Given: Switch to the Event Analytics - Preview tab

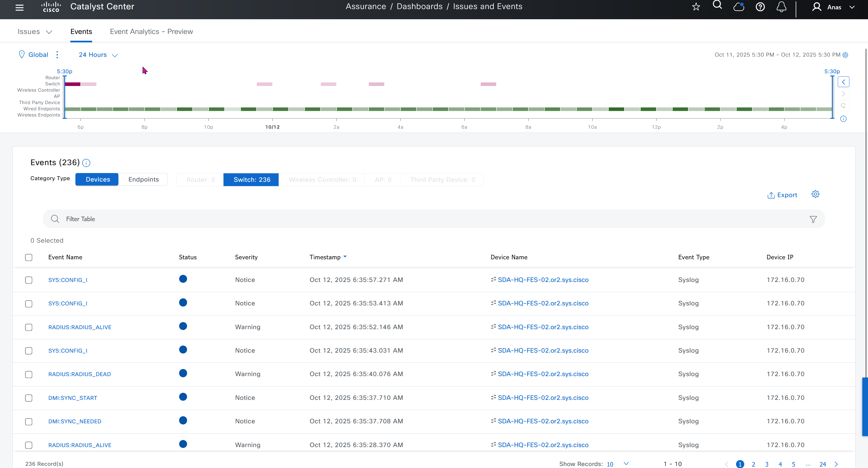Looking at the screenshot, I should click(x=151, y=32).
